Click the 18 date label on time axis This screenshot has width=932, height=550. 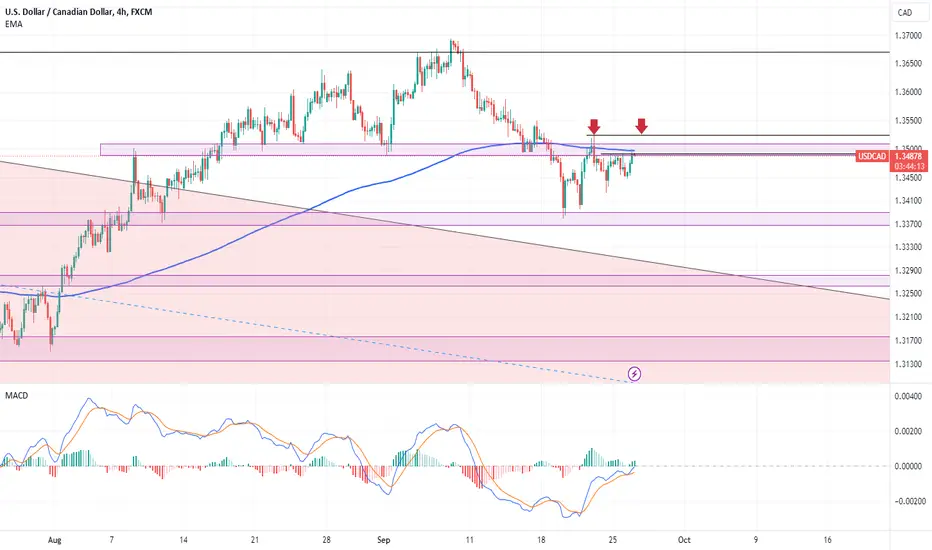541,540
